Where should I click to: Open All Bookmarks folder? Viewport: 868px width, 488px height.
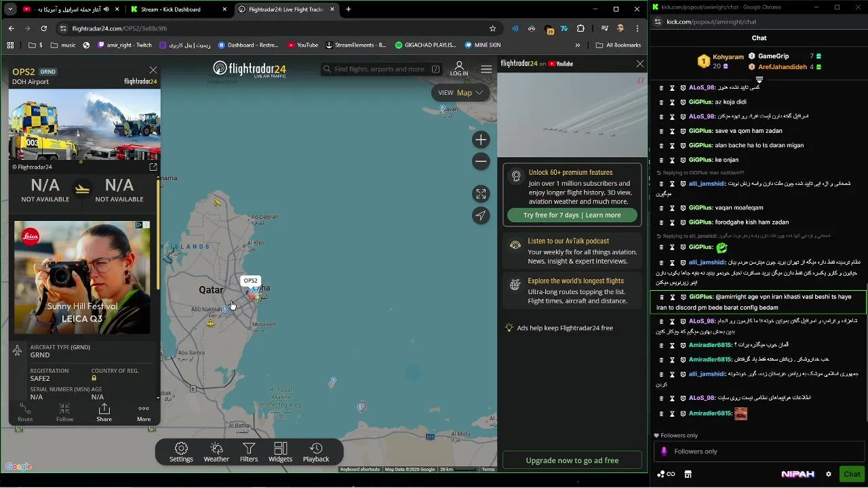(x=618, y=45)
